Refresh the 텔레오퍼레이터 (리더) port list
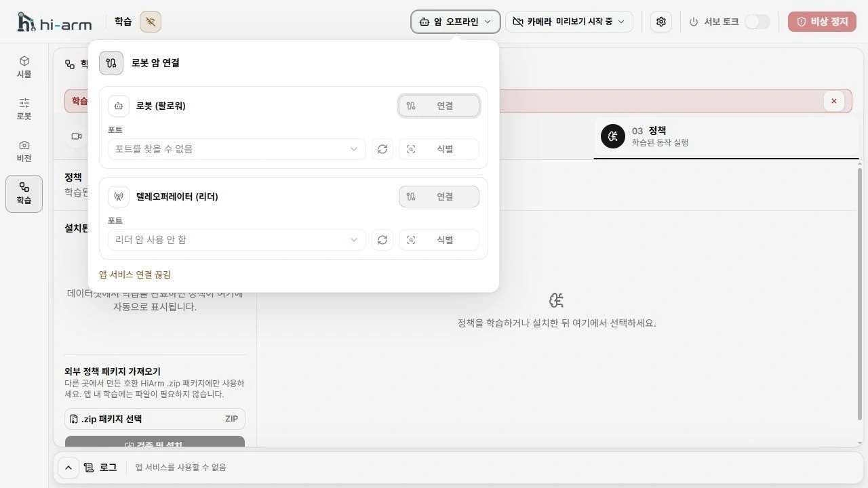Viewport: 868px width, 488px height. 382,240
